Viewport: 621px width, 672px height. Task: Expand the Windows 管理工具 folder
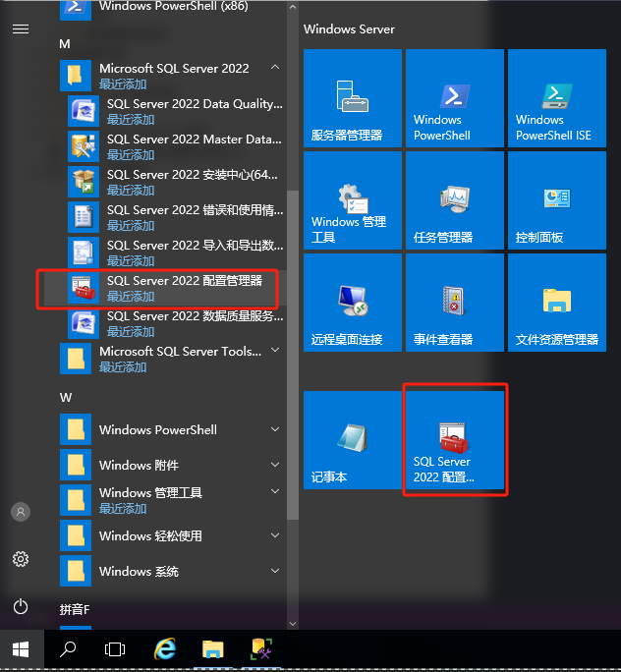click(275, 492)
